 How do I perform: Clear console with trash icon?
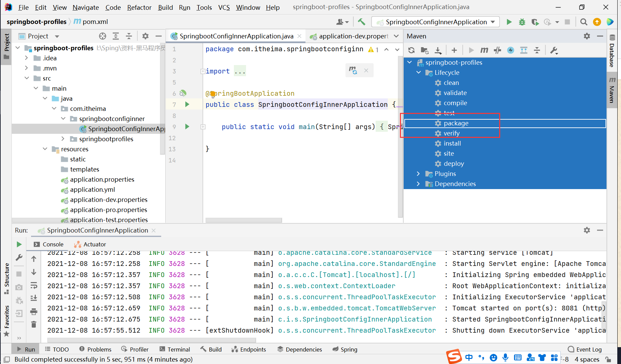point(34,324)
